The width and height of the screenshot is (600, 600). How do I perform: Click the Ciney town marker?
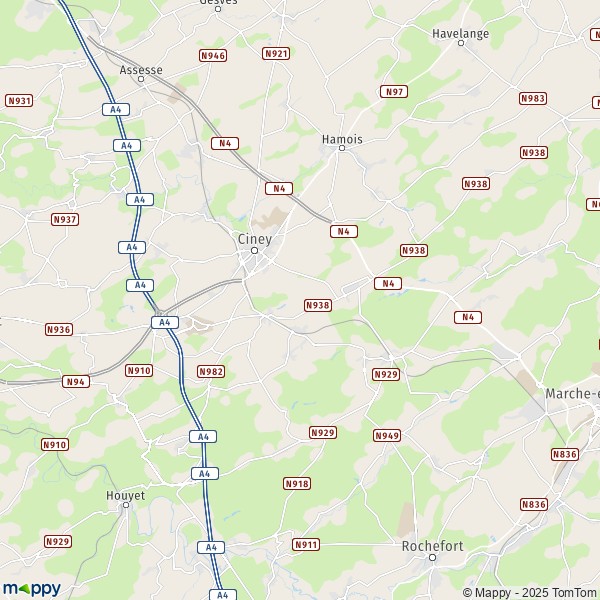pos(254,251)
